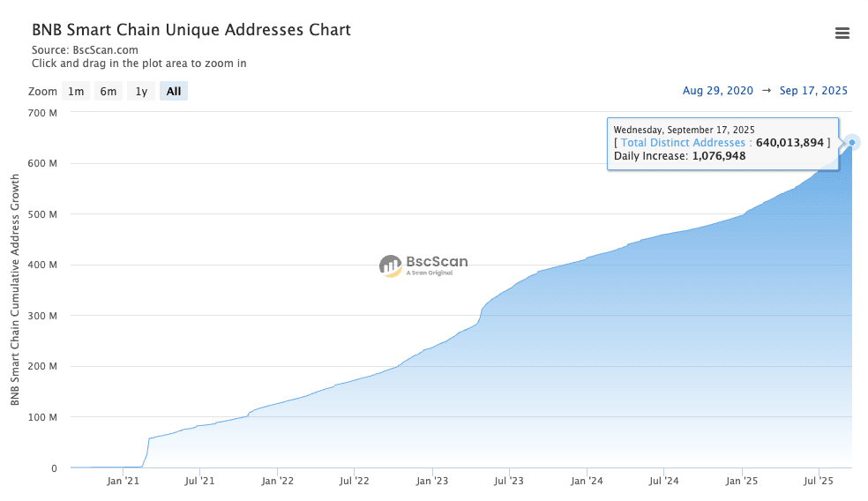Click the Jul '21 x-axis label

click(199, 481)
